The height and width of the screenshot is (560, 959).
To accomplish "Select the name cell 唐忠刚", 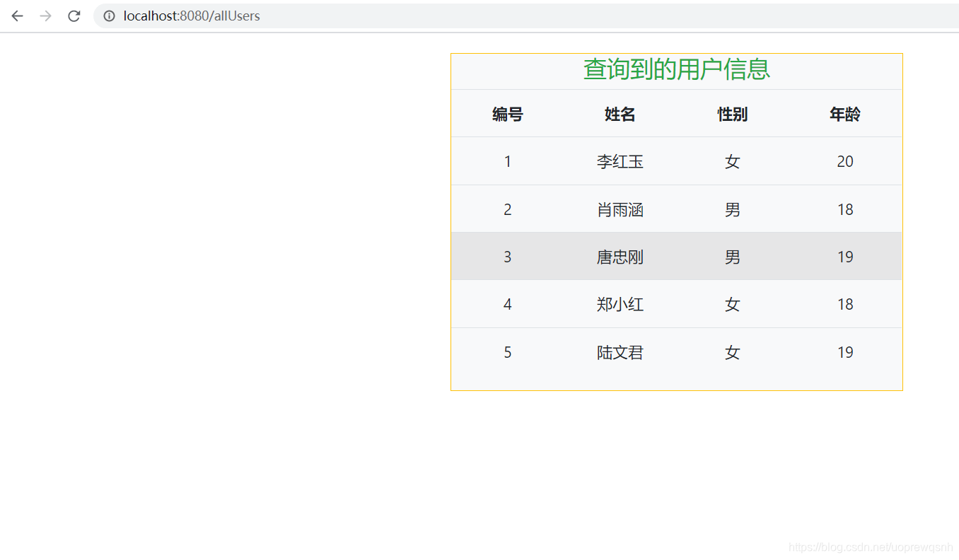I will coord(620,257).
